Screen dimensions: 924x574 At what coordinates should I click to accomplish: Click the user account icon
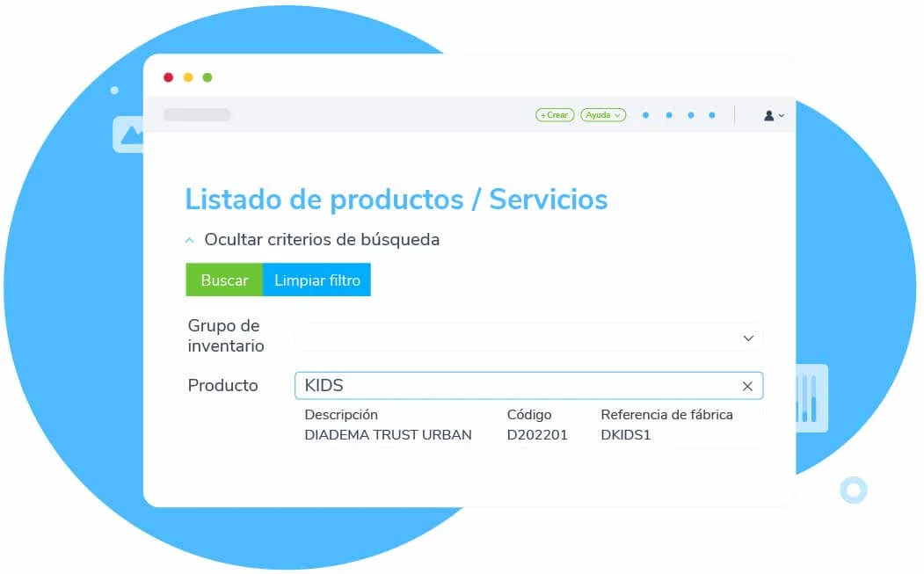click(768, 115)
